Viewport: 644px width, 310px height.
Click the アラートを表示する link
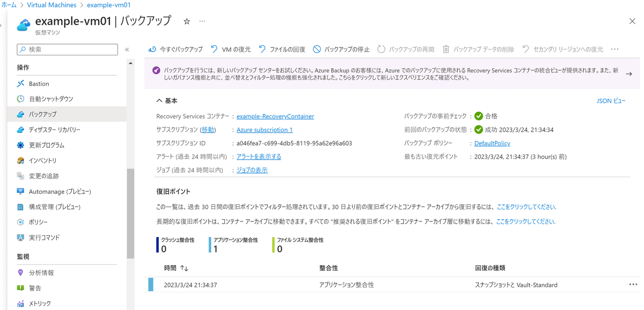pos(259,157)
